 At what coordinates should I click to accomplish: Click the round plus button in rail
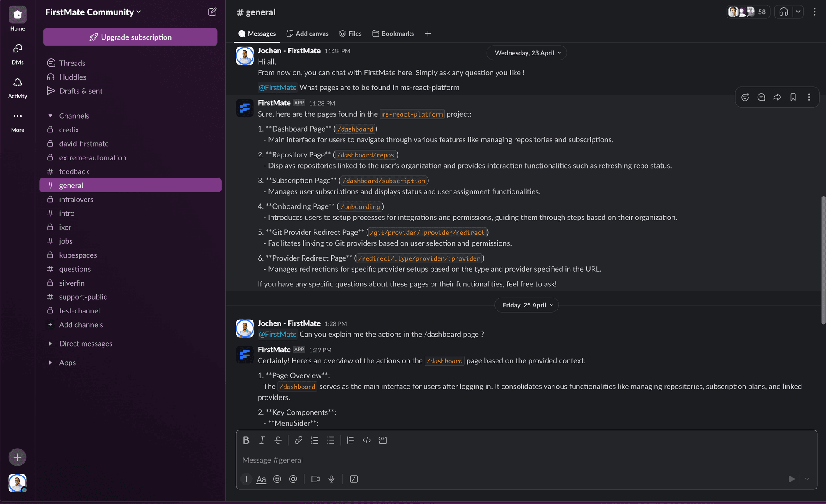pos(17,457)
